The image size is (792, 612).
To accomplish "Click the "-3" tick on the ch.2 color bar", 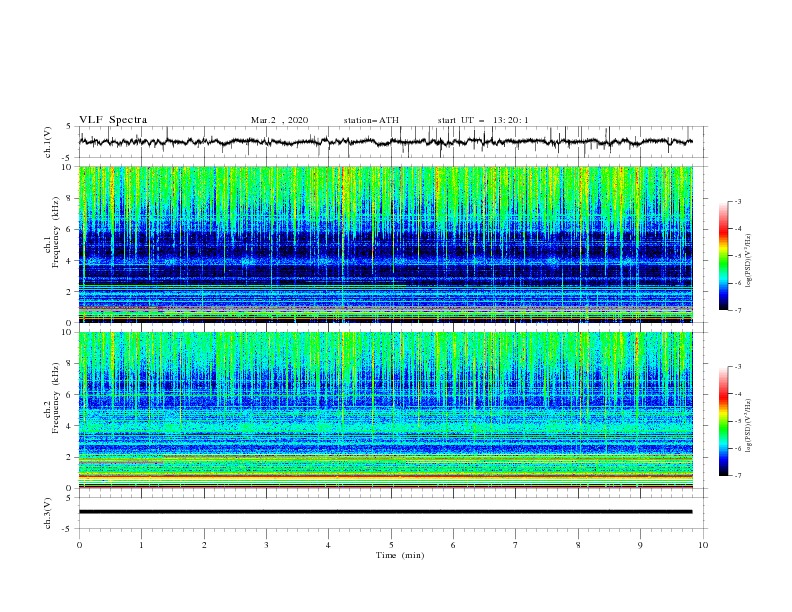I will click(x=738, y=367).
